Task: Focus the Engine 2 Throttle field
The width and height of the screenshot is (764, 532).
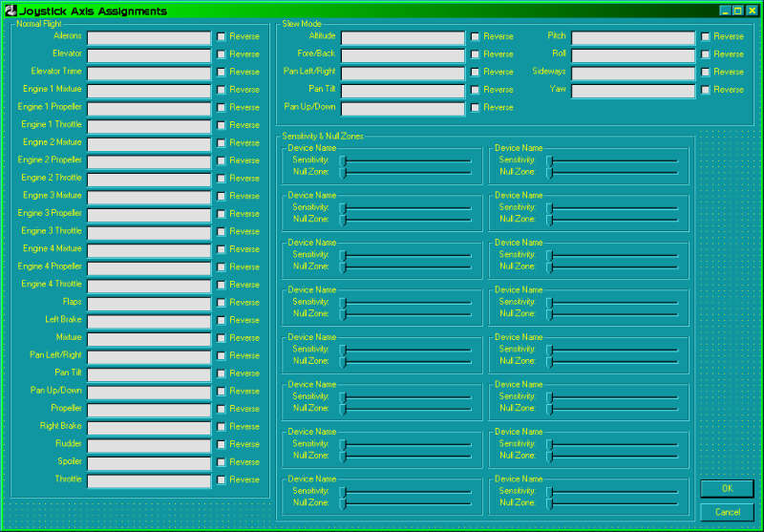Action: (149, 180)
